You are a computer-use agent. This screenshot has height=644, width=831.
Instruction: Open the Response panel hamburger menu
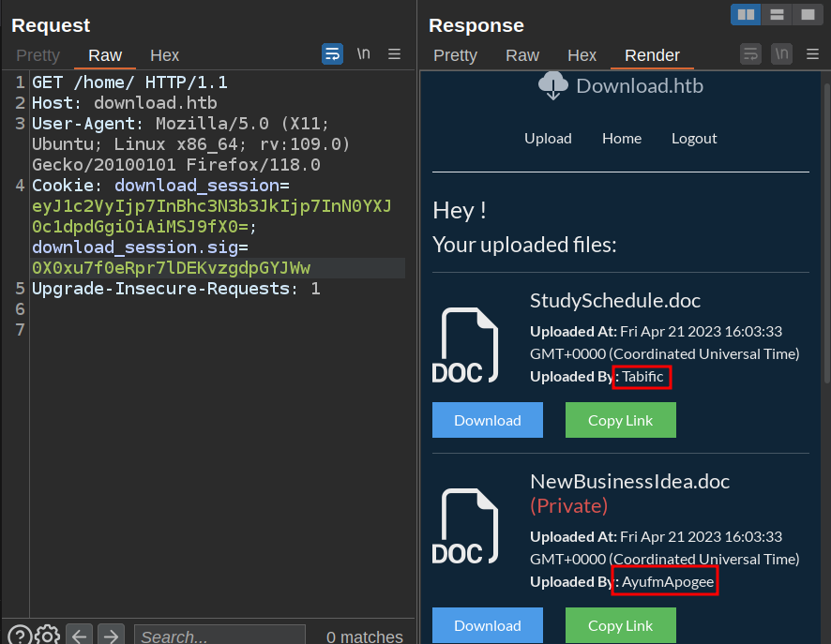[812, 54]
